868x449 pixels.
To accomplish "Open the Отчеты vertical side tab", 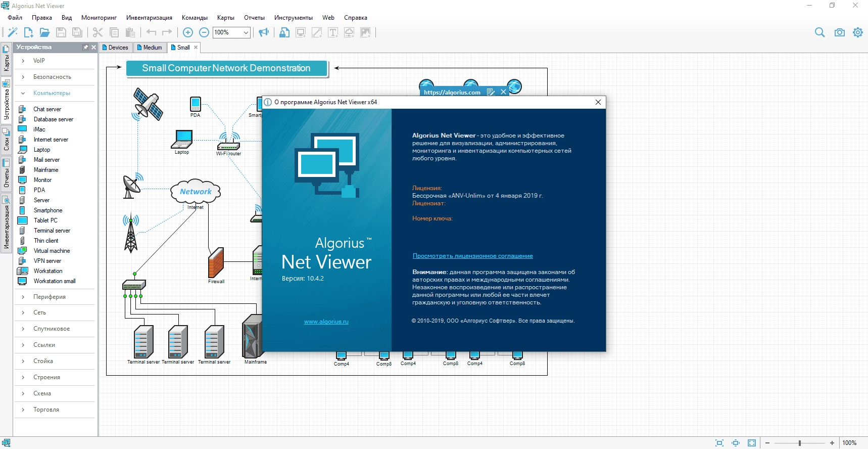I will click(6, 175).
